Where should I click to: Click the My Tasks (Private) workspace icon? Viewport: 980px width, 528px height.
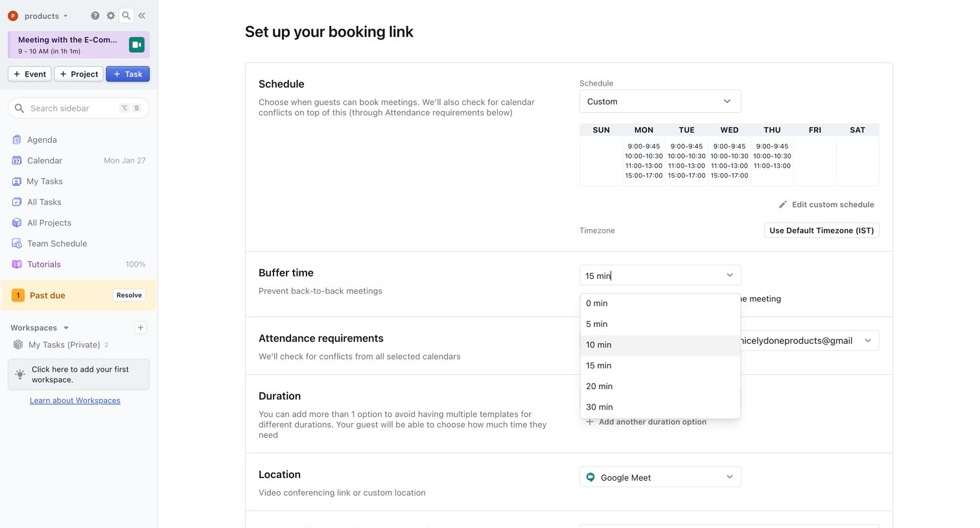[x=18, y=344]
